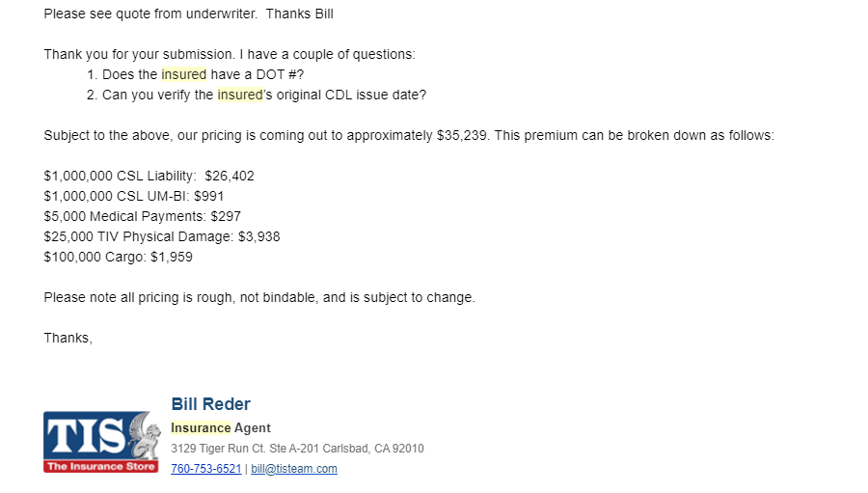Click the $35,239 premium amount

462,136
